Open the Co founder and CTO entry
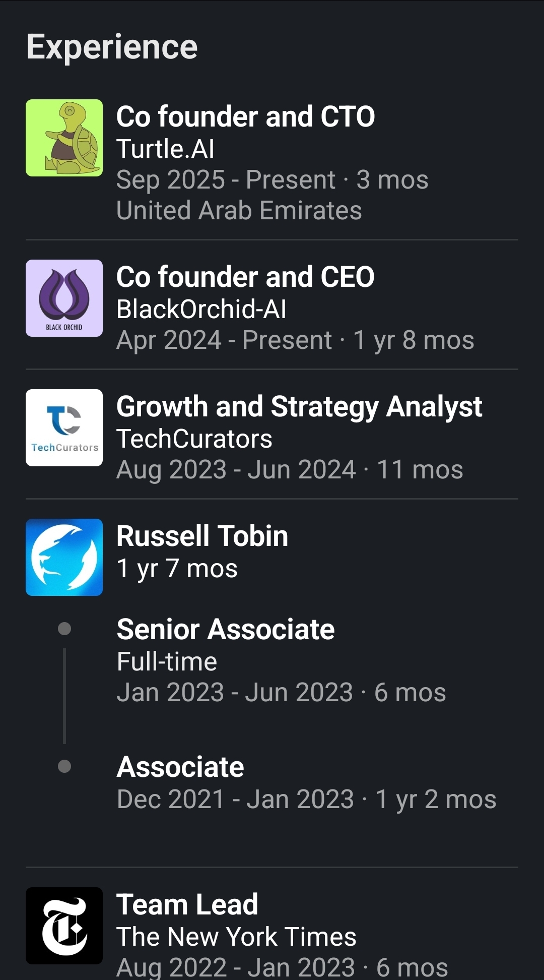The image size is (544, 980). pyautogui.click(x=245, y=117)
